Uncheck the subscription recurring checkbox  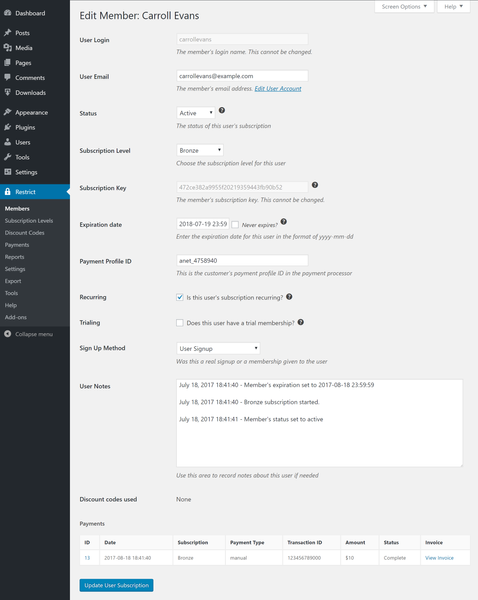179,297
